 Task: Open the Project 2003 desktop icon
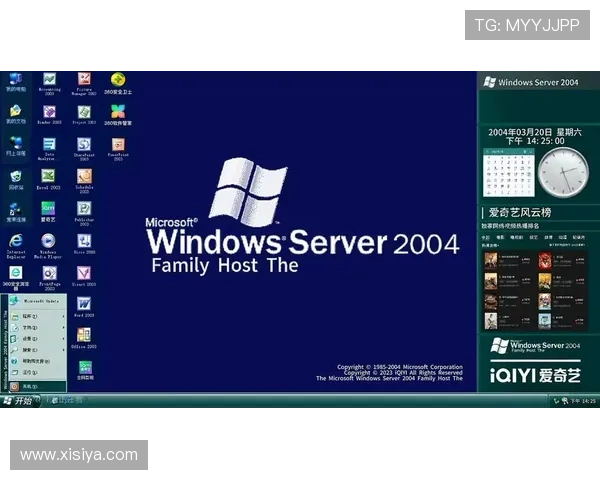(x=84, y=115)
